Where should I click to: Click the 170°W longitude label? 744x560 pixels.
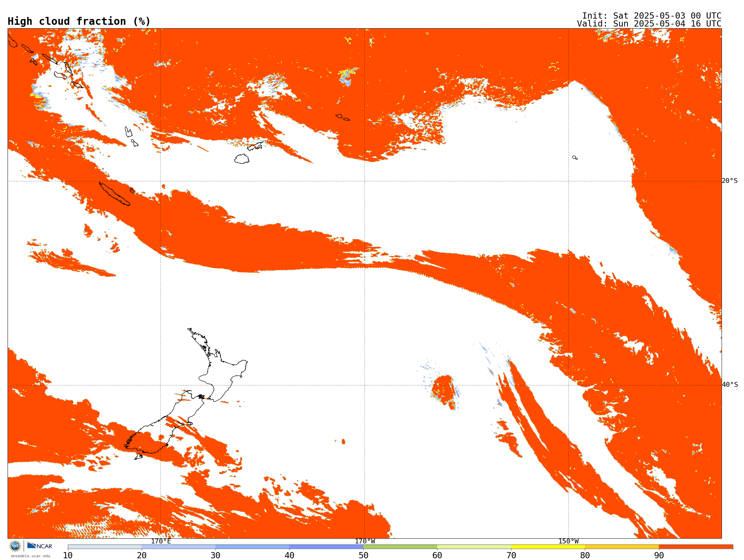pyautogui.click(x=365, y=541)
